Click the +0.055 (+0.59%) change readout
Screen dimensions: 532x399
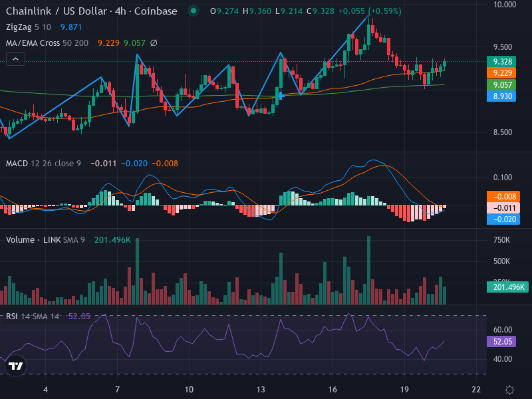[x=370, y=11]
